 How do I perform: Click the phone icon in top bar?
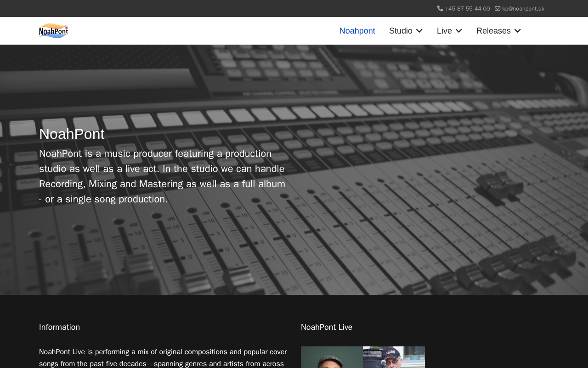[440, 8]
